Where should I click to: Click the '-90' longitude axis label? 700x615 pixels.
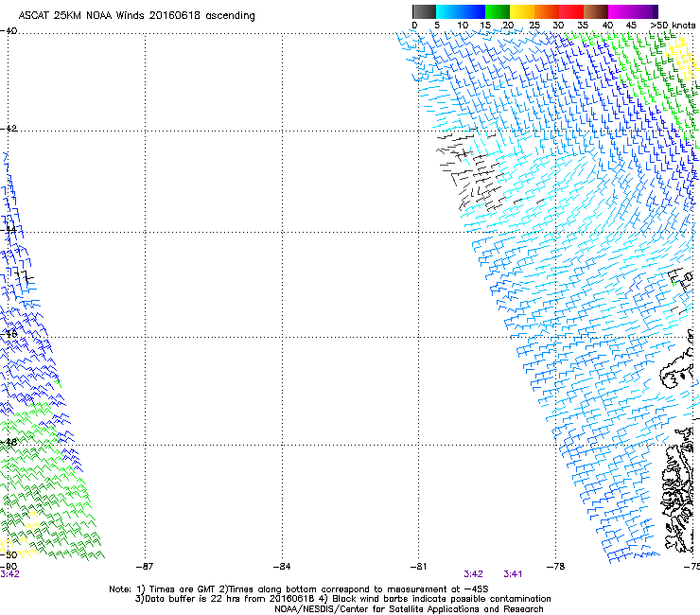tap(9, 567)
